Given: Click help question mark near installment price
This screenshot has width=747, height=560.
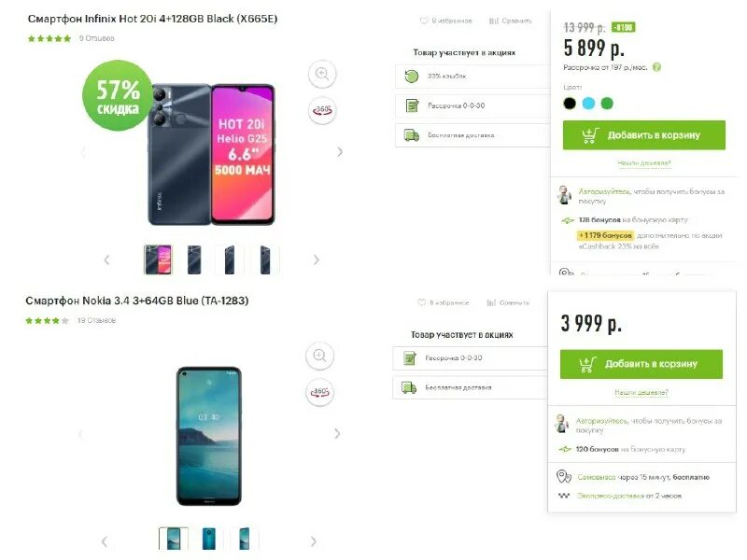Looking at the screenshot, I should [x=656, y=67].
